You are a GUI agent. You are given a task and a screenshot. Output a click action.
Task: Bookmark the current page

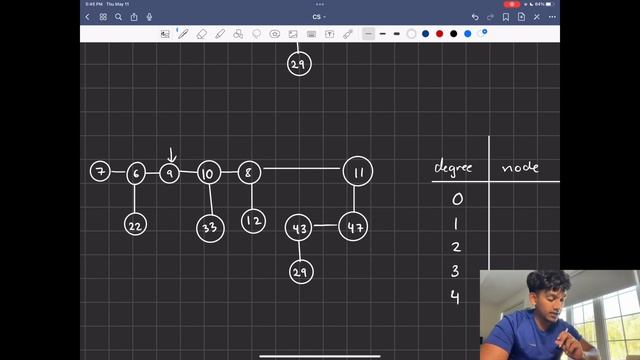pos(506,17)
